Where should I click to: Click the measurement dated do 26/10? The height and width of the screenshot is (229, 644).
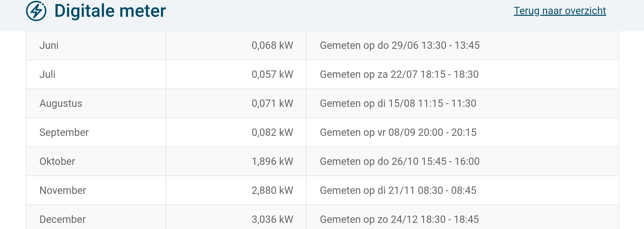point(400,162)
